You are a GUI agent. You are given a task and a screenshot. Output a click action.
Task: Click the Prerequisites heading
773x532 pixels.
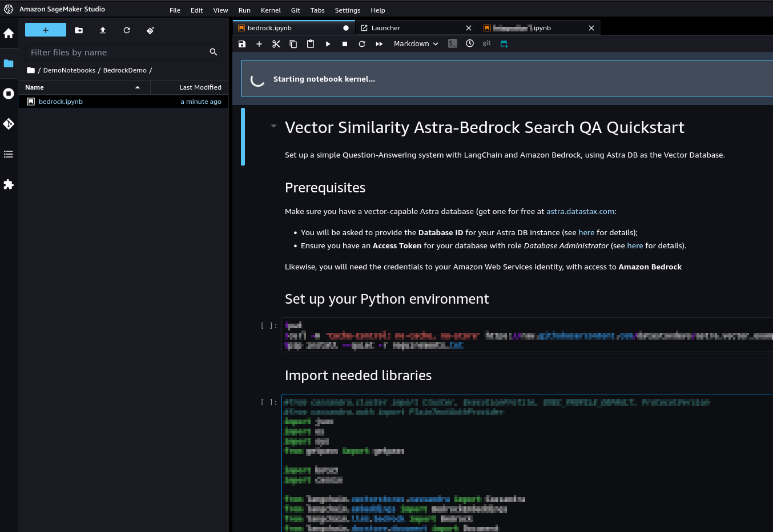pos(325,188)
